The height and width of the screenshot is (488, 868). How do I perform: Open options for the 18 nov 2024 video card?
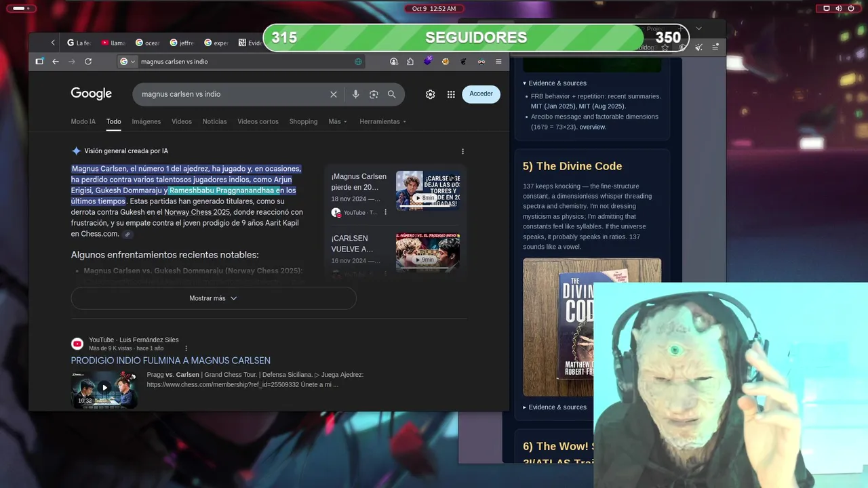coord(386,212)
